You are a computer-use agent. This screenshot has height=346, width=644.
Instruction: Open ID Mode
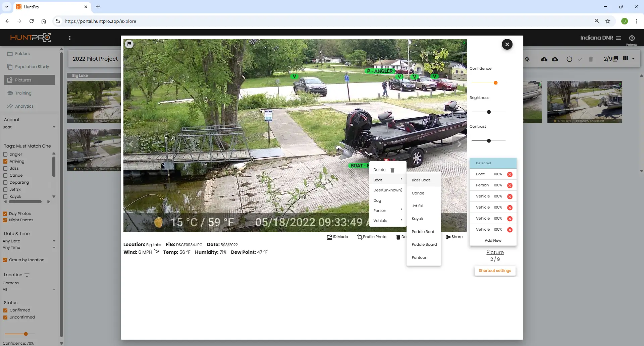[x=337, y=237]
